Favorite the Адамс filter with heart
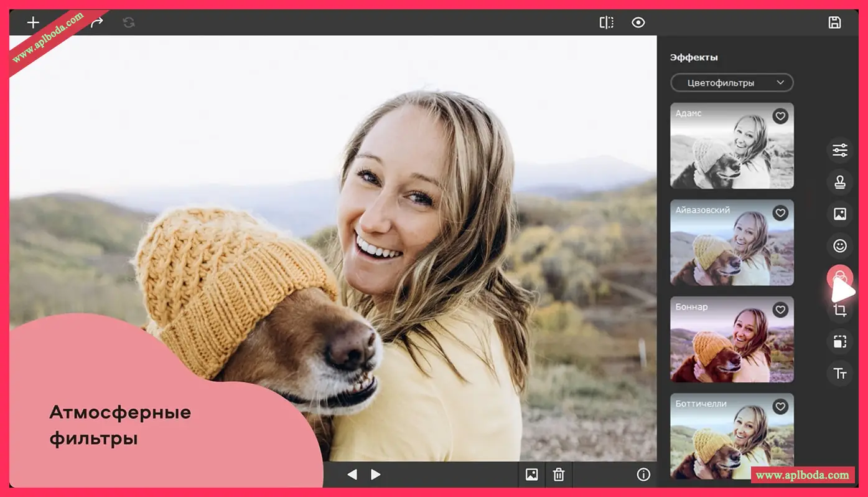Screen dimensions: 868x497 pos(780,116)
